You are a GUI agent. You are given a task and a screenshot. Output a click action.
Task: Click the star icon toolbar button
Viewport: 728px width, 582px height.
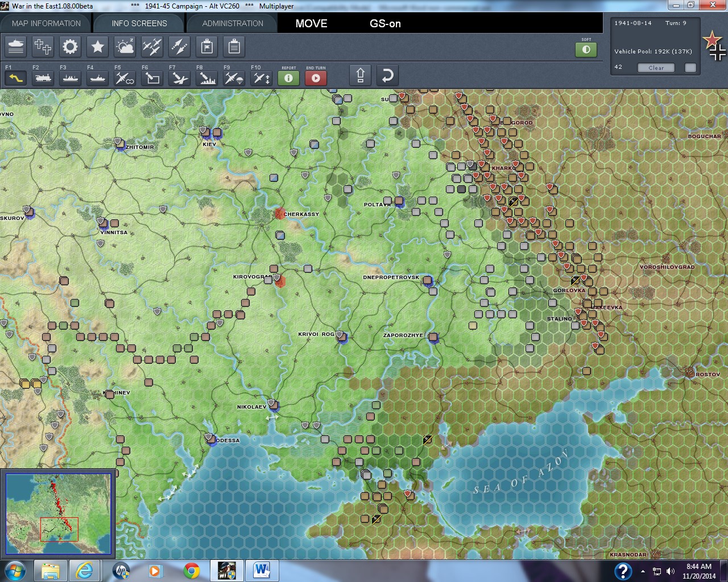point(98,46)
